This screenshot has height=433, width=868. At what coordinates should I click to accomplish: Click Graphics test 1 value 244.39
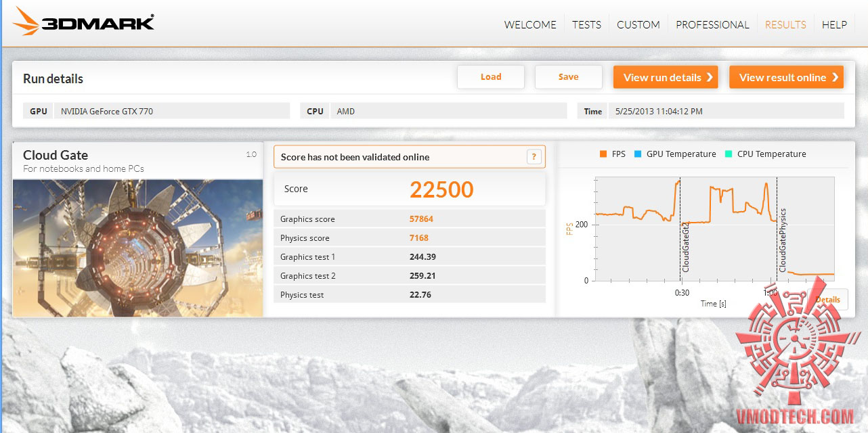422,257
